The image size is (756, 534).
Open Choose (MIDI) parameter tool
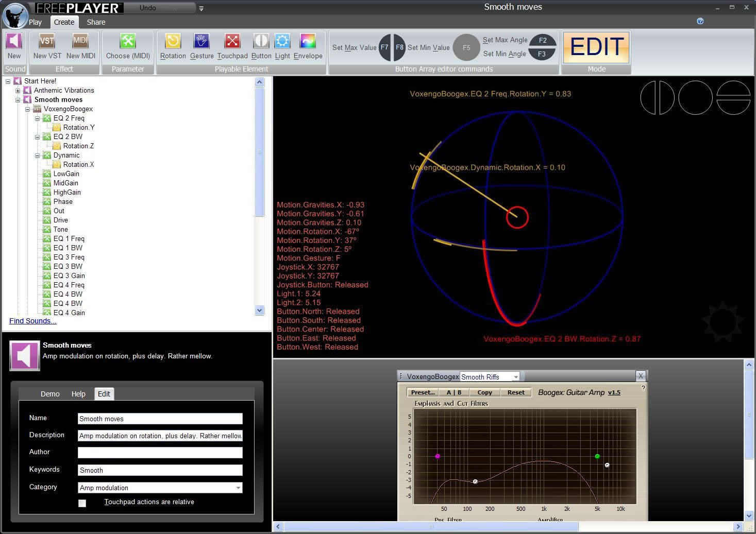(128, 42)
